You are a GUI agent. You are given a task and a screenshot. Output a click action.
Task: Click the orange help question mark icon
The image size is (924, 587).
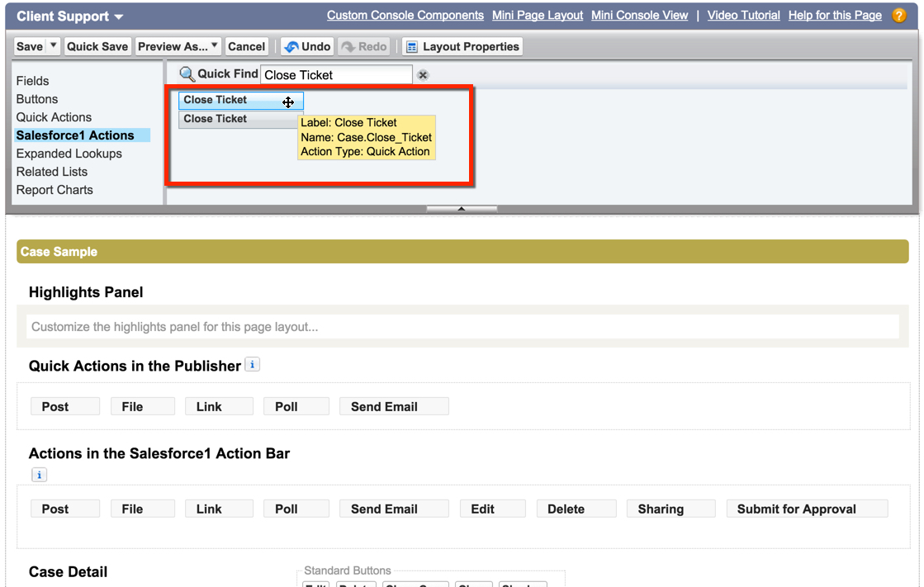pos(899,16)
